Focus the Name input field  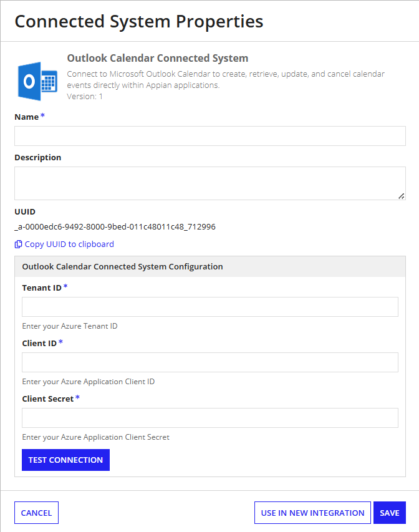coord(210,136)
